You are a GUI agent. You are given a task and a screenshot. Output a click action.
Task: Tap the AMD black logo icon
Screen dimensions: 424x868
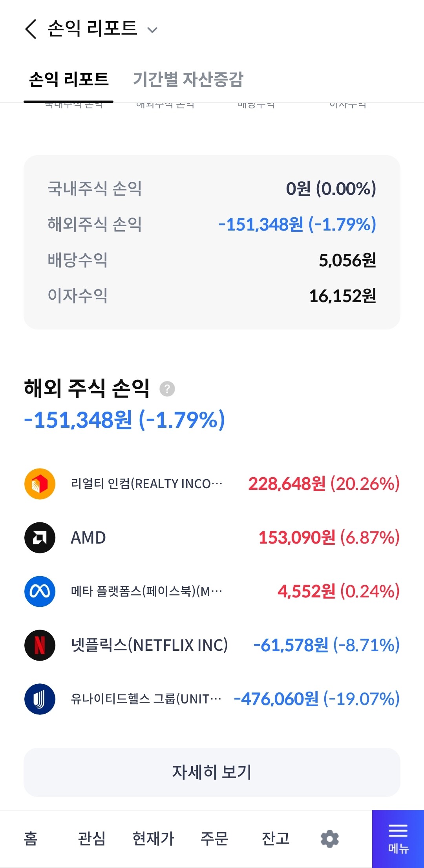coord(40,538)
